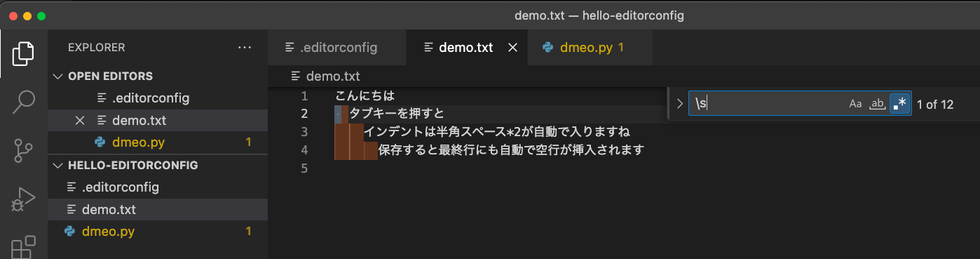Open the Explorer view in activity bar

(x=23, y=54)
